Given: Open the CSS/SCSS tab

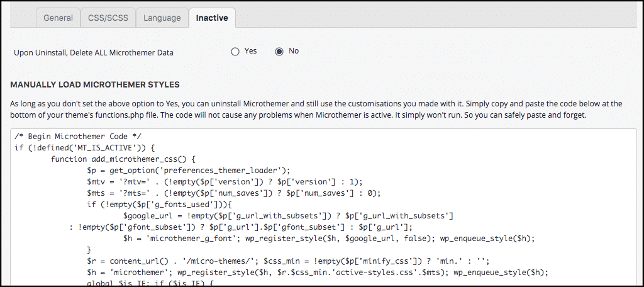Looking at the screenshot, I should pos(108,18).
